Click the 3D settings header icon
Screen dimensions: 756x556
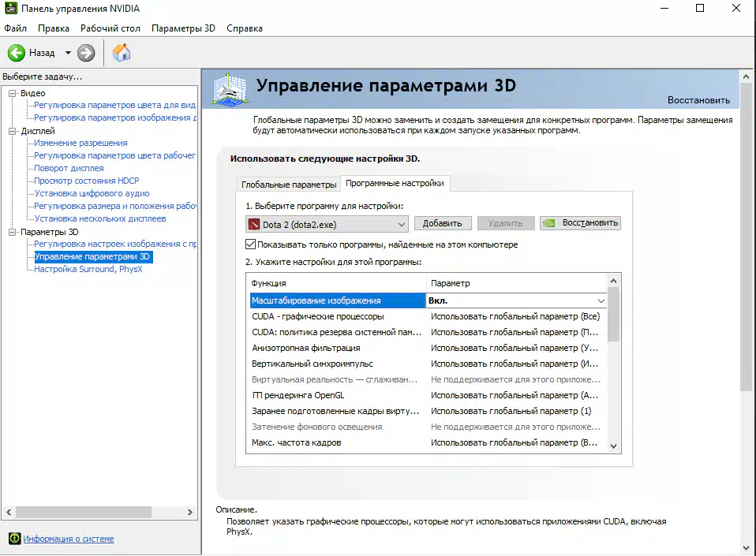(x=230, y=90)
